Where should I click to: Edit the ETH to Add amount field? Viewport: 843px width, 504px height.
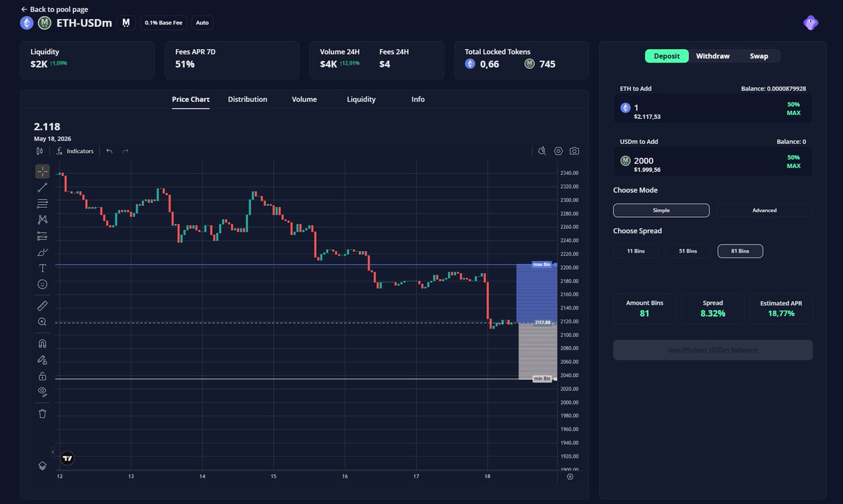tap(712, 109)
